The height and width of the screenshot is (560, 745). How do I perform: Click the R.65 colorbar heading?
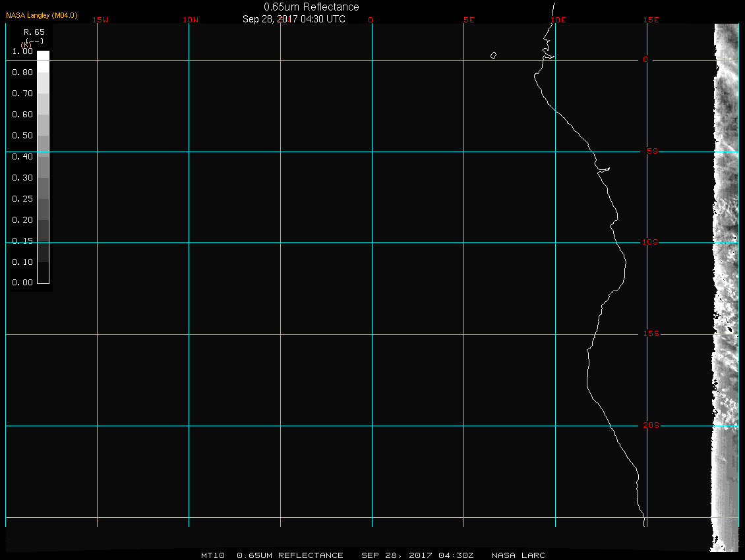tap(34, 32)
